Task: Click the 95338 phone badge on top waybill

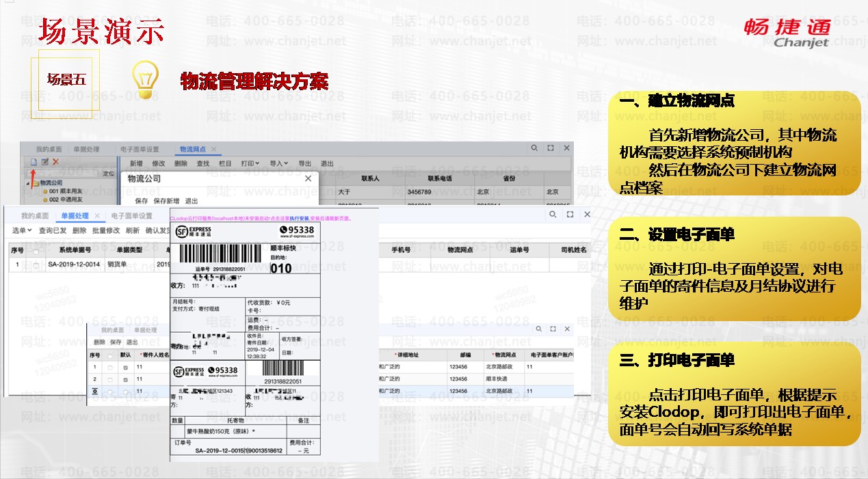Action: pos(297,230)
